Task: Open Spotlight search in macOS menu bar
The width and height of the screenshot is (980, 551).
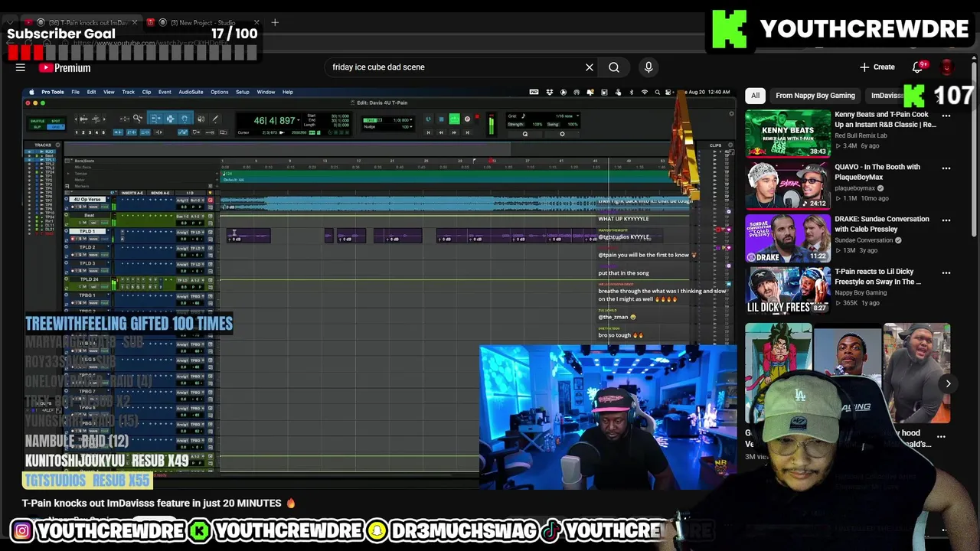Action: point(657,92)
